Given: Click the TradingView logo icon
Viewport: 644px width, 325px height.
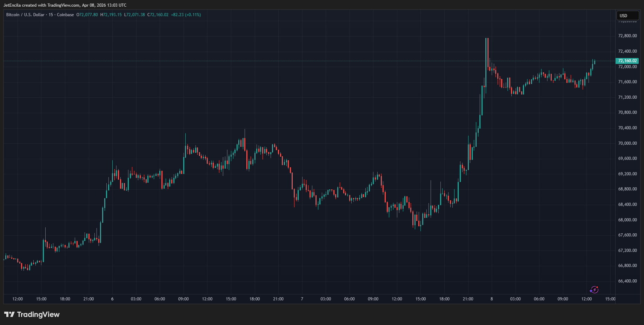Looking at the screenshot, I should point(9,314).
